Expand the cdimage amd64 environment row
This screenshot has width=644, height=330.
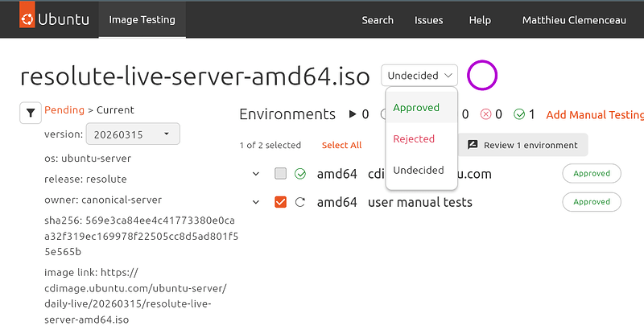256,174
